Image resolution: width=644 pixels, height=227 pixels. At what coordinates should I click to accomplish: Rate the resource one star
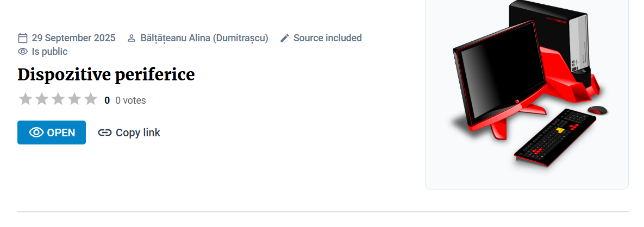click(x=26, y=99)
